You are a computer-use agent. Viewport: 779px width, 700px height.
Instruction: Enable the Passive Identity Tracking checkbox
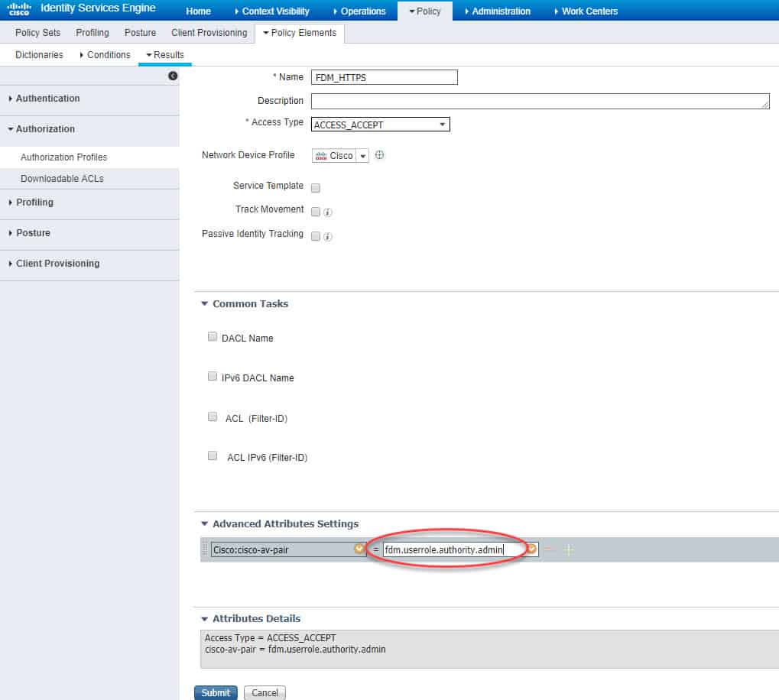click(316, 236)
